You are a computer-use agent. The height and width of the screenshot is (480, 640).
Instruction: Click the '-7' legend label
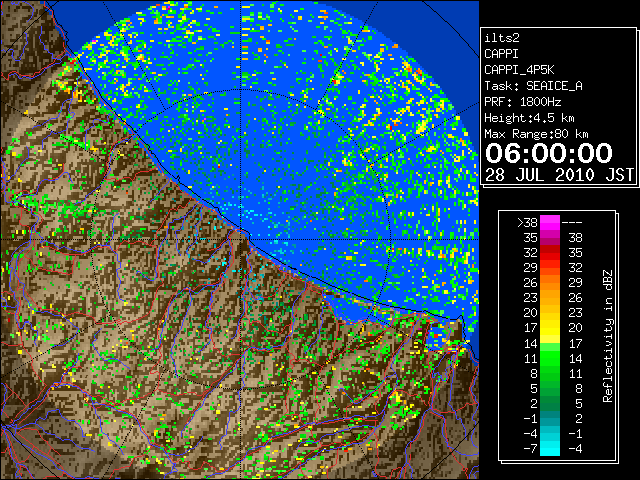point(530,448)
